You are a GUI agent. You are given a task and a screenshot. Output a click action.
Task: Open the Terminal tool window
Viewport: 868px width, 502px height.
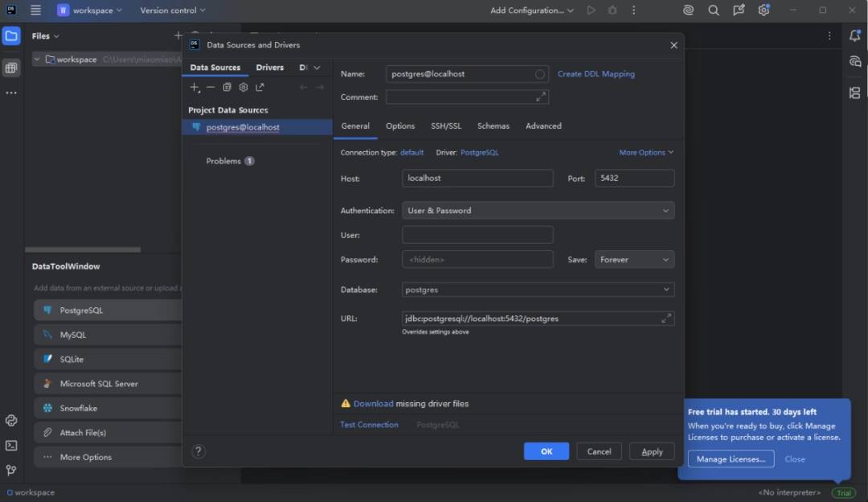pyautogui.click(x=11, y=445)
